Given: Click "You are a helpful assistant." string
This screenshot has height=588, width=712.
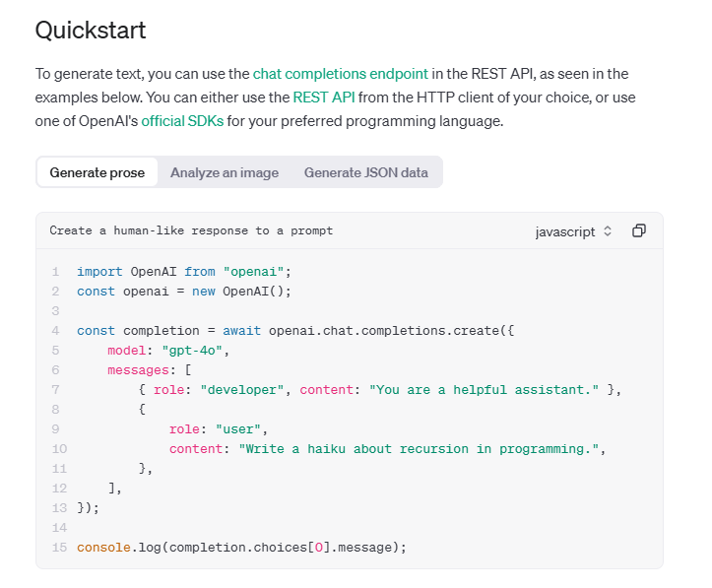Looking at the screenshot, I should (484, 390).
